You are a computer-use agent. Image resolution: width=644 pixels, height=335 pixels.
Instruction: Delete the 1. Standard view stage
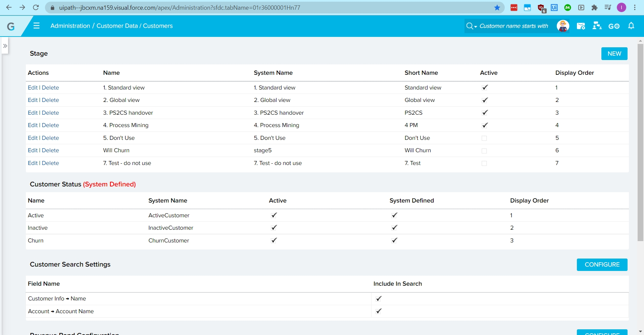pyautogui.click(x=50, y=88)
